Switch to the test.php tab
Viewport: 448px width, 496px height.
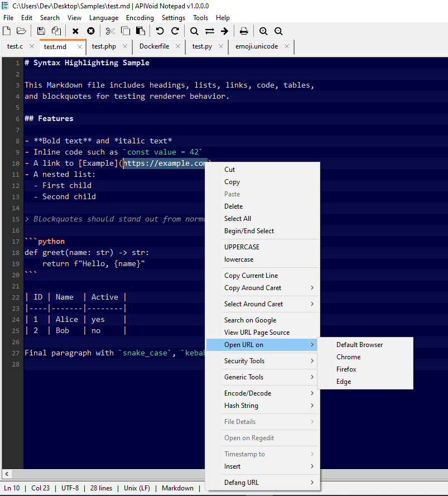click(104, 46)
